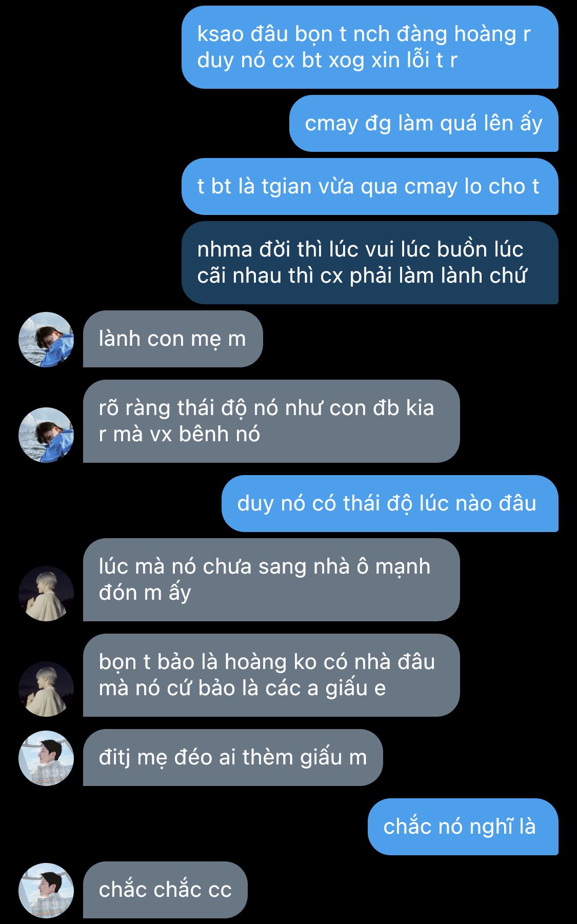Tap avatar beside 'lúc mà nó chưa sang' message

pos(46,594)
